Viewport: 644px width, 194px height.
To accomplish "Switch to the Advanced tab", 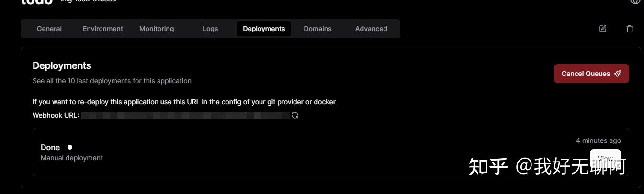I will click(x=371, y=29).
